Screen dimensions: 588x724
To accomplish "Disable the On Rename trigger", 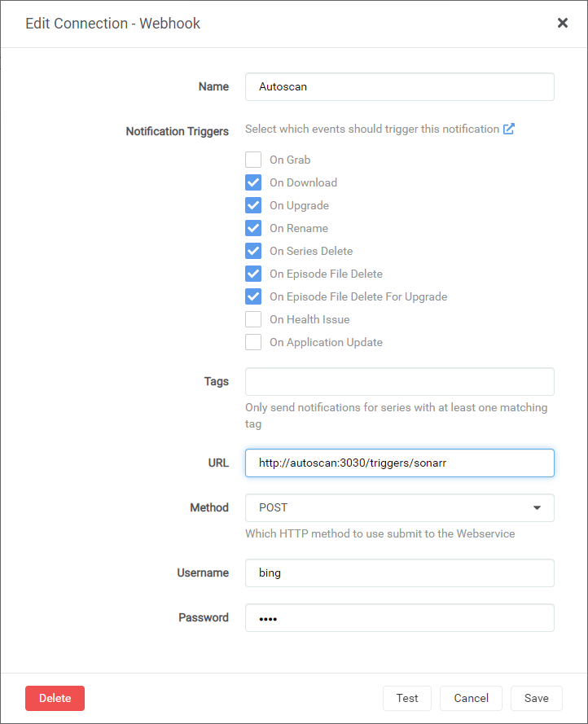I will 253,228.
